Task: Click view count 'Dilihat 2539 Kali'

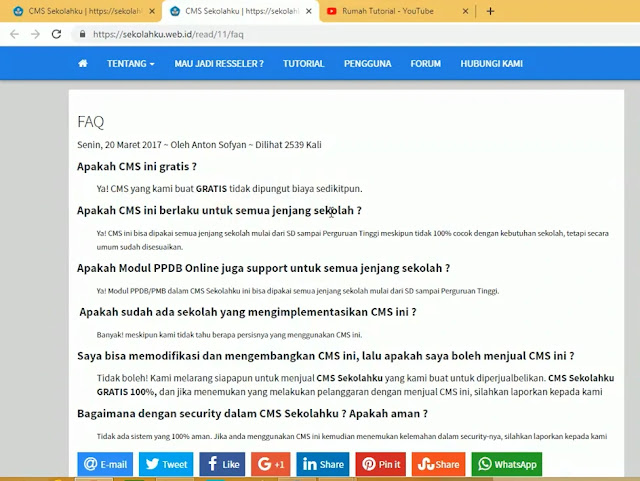Action: click(x=288, y=145)
